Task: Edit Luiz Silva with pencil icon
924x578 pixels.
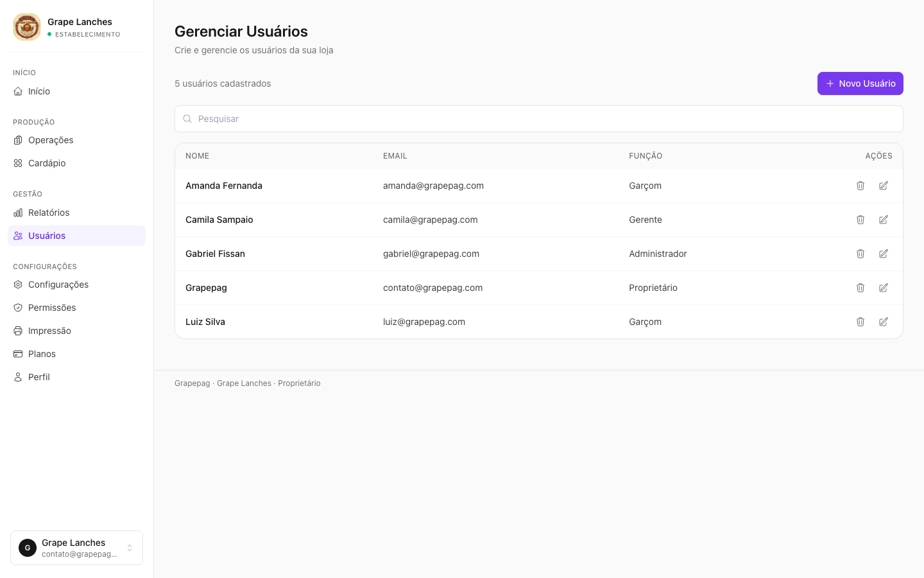Action: click(x=884, y=322)
